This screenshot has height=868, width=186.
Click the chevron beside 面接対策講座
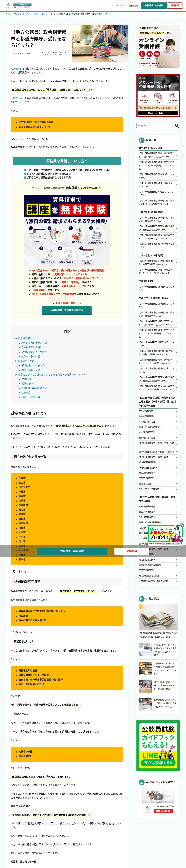click(177, 483)
